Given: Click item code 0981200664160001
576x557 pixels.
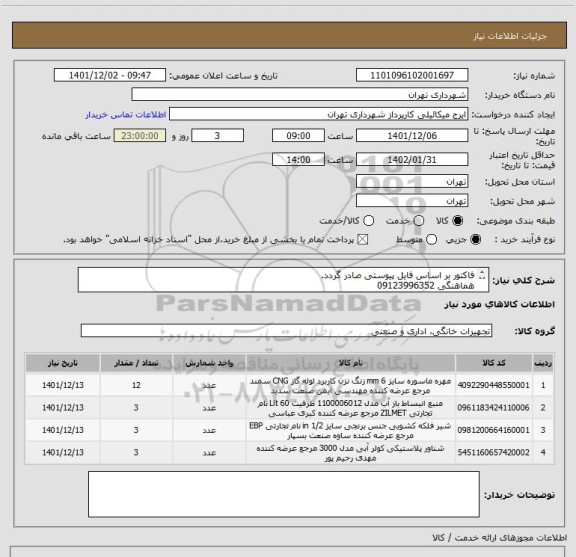Looking at the screenshot, I should pyautogui.click(x=493, y=430).
